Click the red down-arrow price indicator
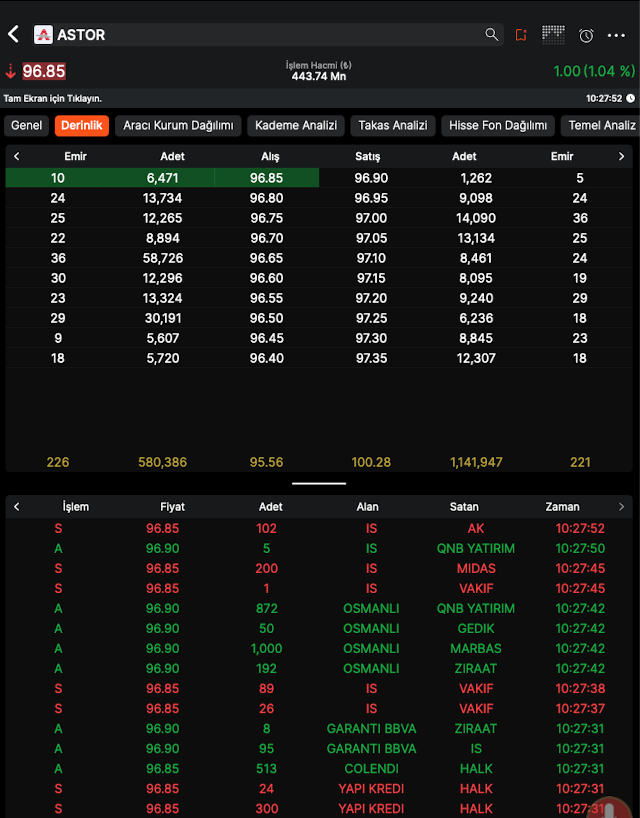This screenshot has width=640, height=818. tap(10, 71)
